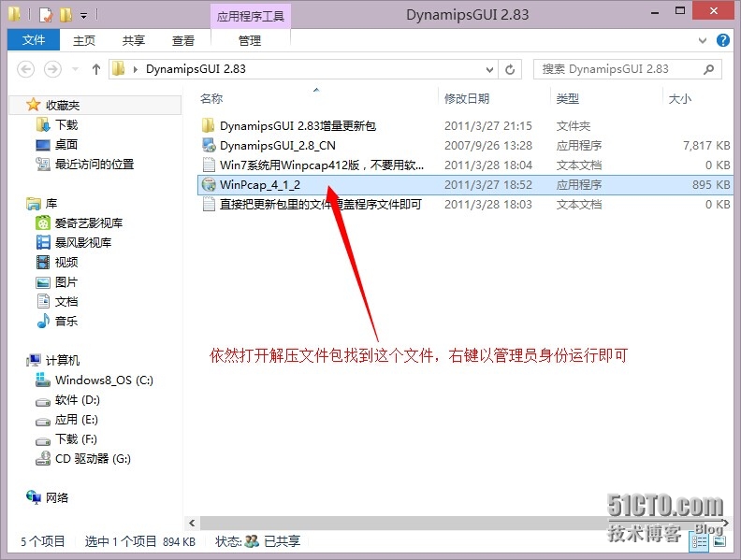Click the 文件夹 type cell

pos(574,126)
